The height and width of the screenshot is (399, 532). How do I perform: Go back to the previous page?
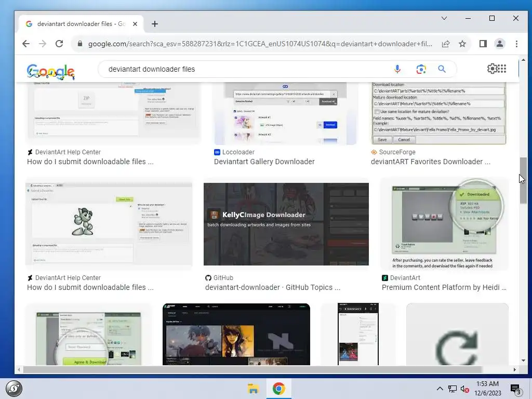[x=26, y=44]
